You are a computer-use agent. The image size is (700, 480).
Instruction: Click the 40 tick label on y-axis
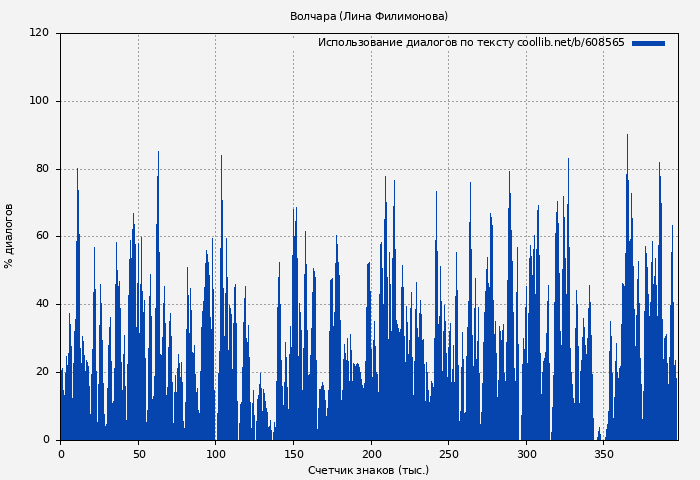click(x=42, y=304)
